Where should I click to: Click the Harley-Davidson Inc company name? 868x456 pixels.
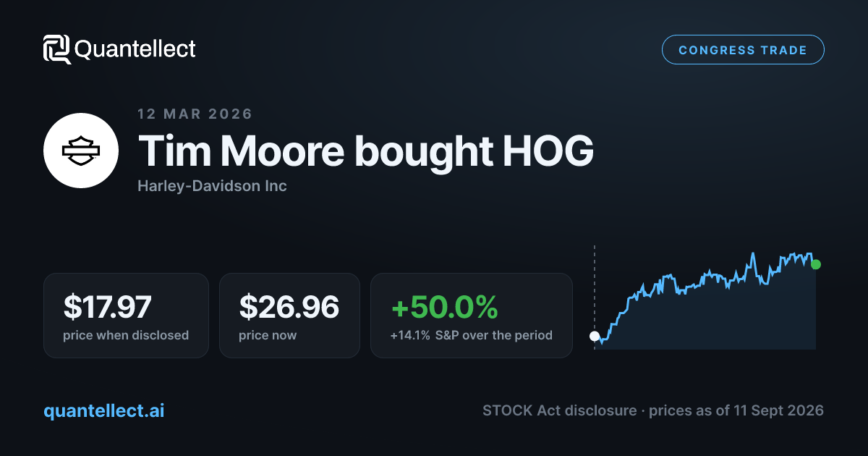pyautogui.click(x=212, y=186)
